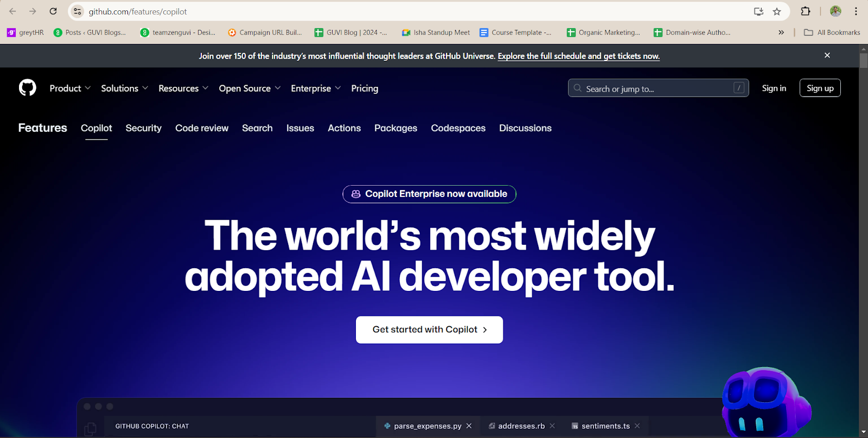This screenshot has width=868, height=438.
Task: Click the page vertical scrollbar thumb
Action: click(864, 60)
